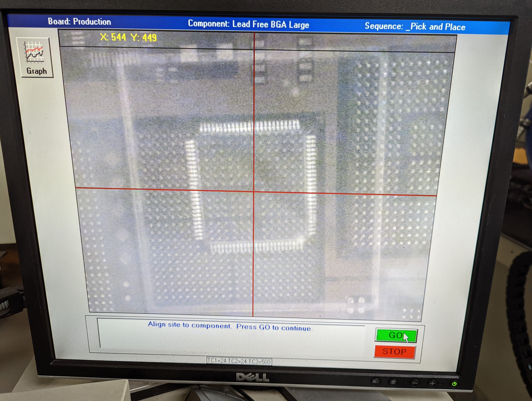Click the TC1=24 TC2=24 TC3=500 status bar
Image resolution: width=532 pixels, height=401 pixels.
coord(239,361)
